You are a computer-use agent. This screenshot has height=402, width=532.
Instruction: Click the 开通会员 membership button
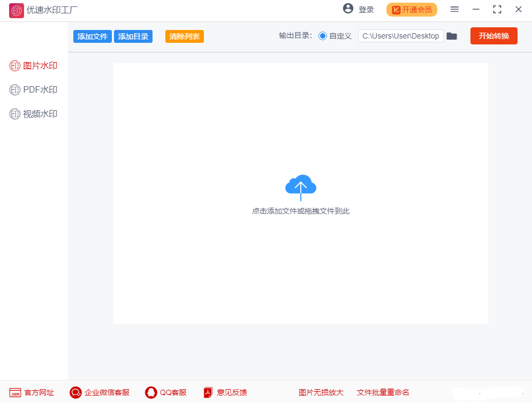(412, 10)
